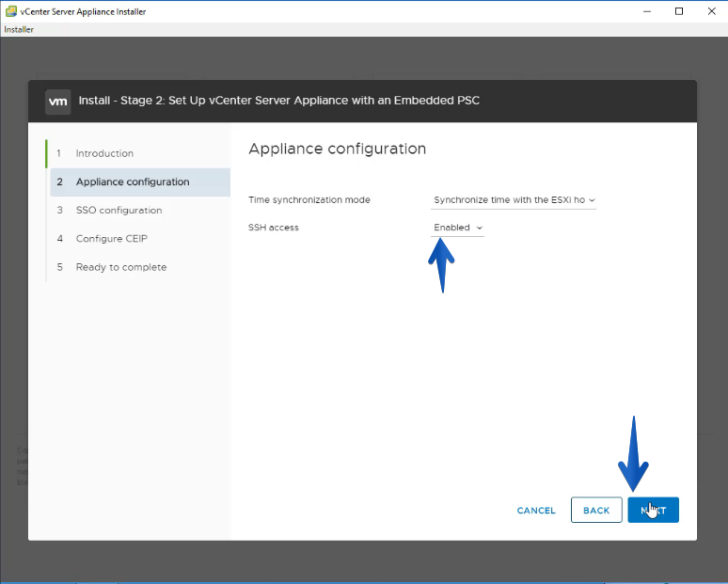Select the Ready to complete step
The height and width of the screenshot is (584, 728).
tap(140, 267)
